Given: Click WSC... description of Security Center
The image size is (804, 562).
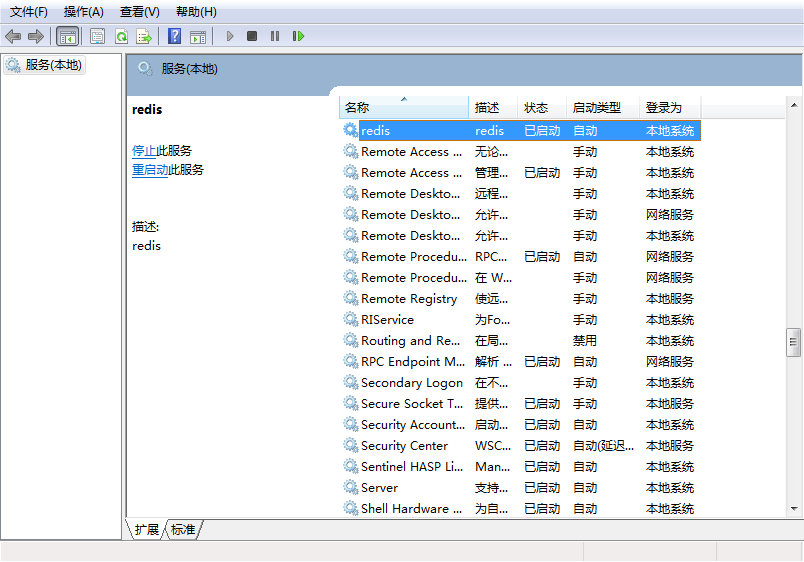Looking at the screenshot, I should [x=493, y=446].
